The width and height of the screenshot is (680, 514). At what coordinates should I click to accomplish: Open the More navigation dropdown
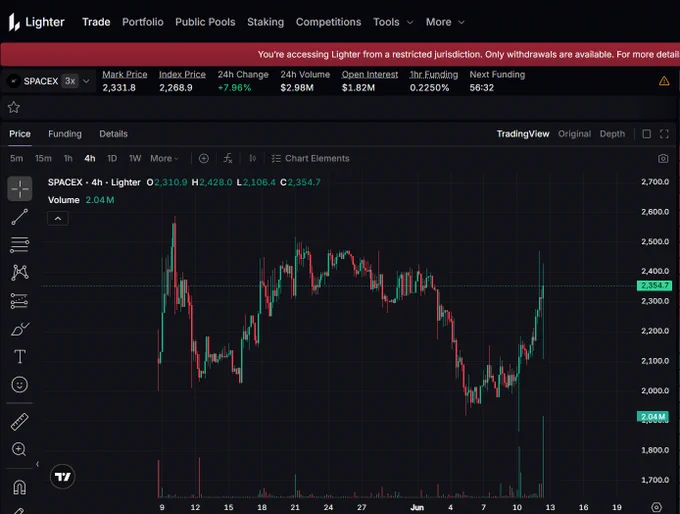point(445,22)
